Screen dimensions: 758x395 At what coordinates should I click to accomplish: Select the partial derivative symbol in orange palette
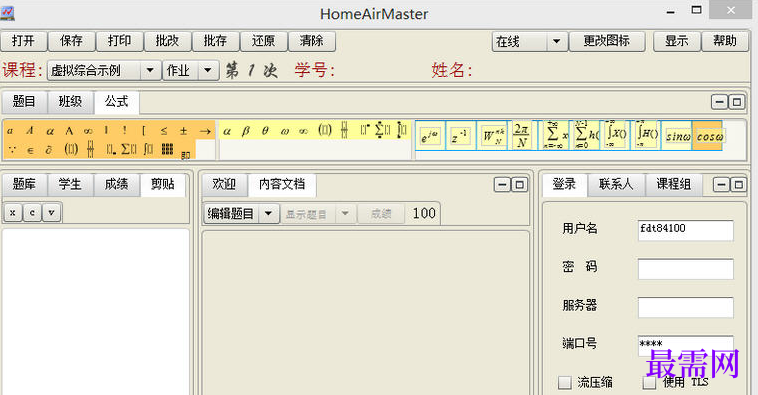pos(48,150)
